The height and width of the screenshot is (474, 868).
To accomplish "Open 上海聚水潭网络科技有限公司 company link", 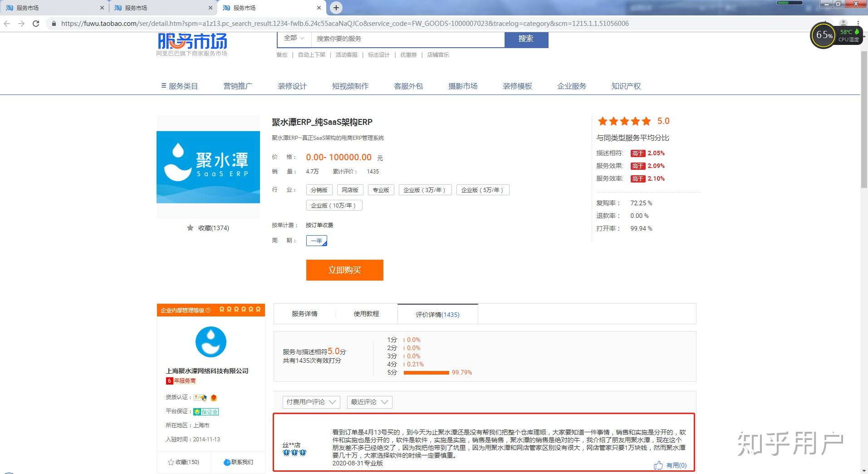I will (x=207, y=371).
